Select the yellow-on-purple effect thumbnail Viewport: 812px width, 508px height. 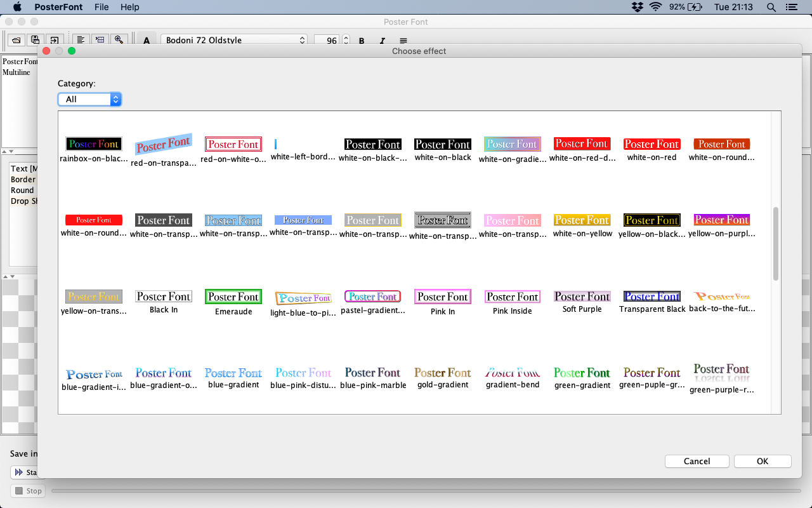click(x=722, y=220)
